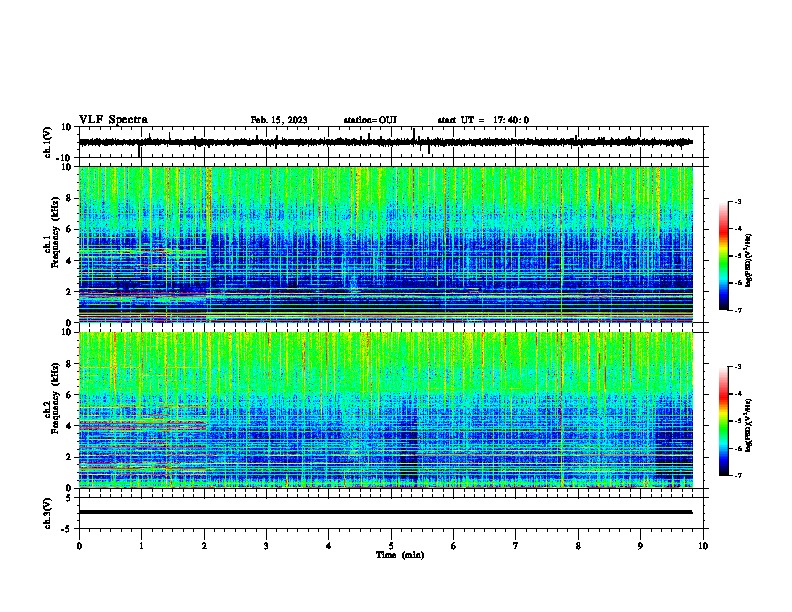Click the "-3" label on ch.1 color bar
The width and height of the screenshot is (792, 612).
[x=738, y=201]
